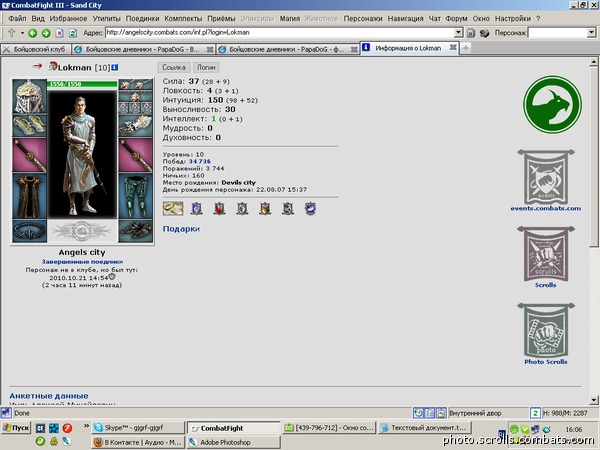Click the Пуск start button
This screenshot has width=600, height=450.
click(x=16, y=428)
